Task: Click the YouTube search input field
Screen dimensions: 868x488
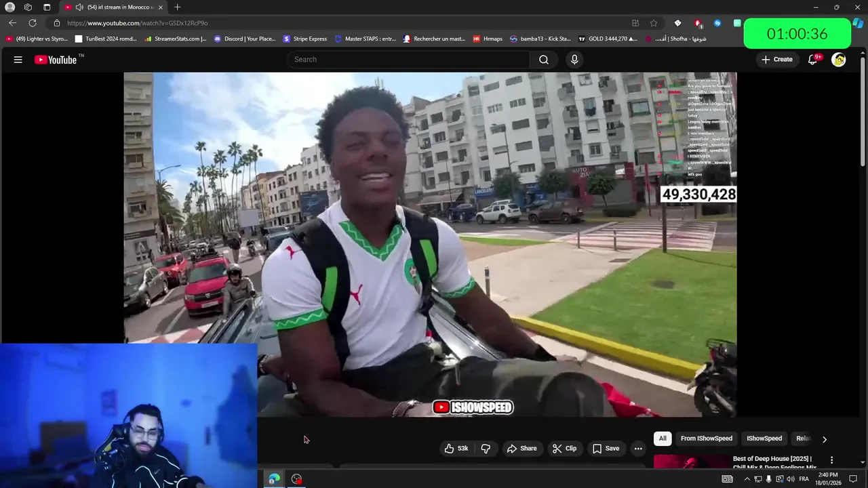Action: (x=409, y=60)
